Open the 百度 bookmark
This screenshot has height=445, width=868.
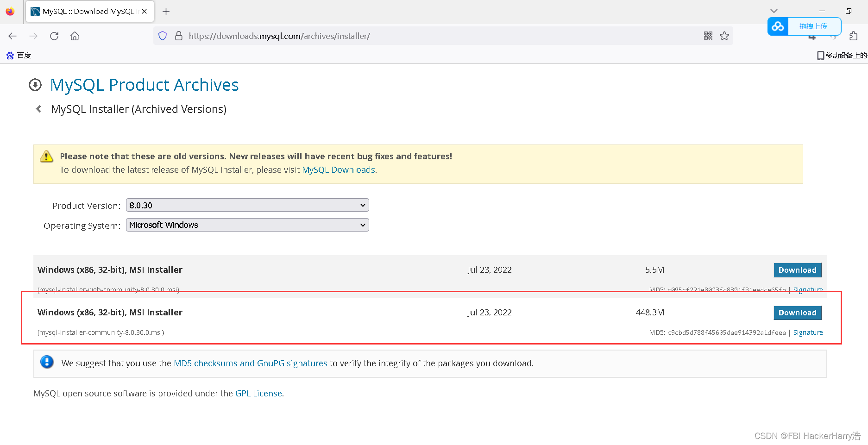pos(19,56)
